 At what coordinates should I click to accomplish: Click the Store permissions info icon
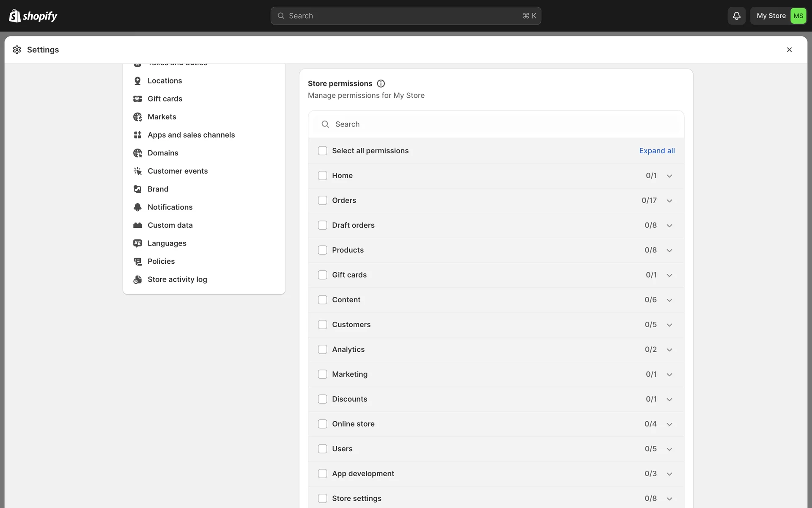(x=381, y=83)
